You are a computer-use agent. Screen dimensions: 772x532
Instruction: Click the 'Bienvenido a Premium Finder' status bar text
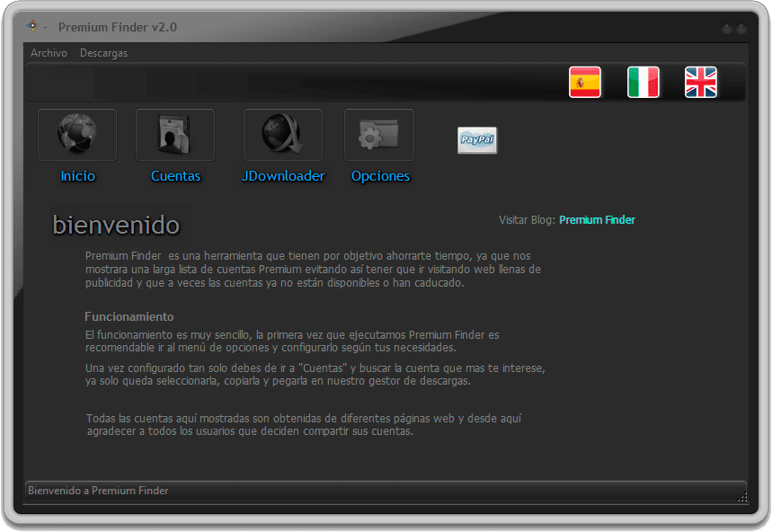[x=98, y=491]
